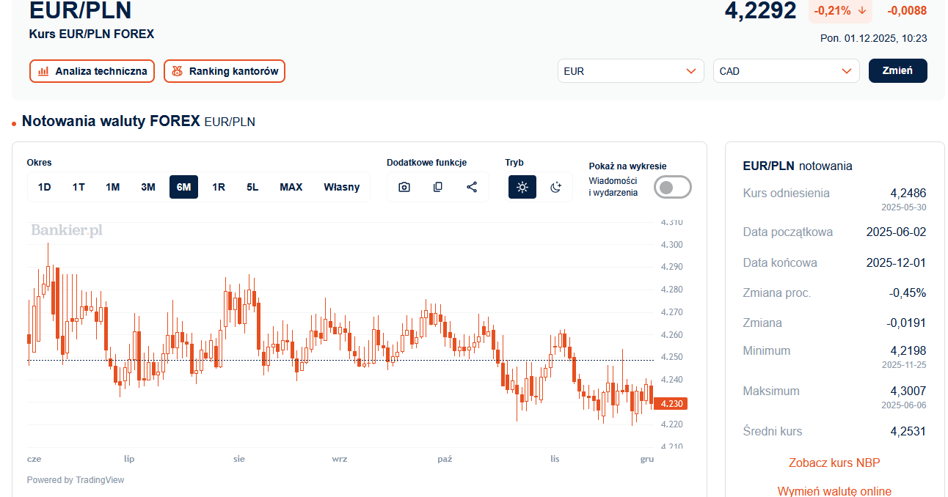Click the medal icon in Ranking kantorów
This screenshot has height=497, width=948.
pyautogui.click(x=177, y=71)
